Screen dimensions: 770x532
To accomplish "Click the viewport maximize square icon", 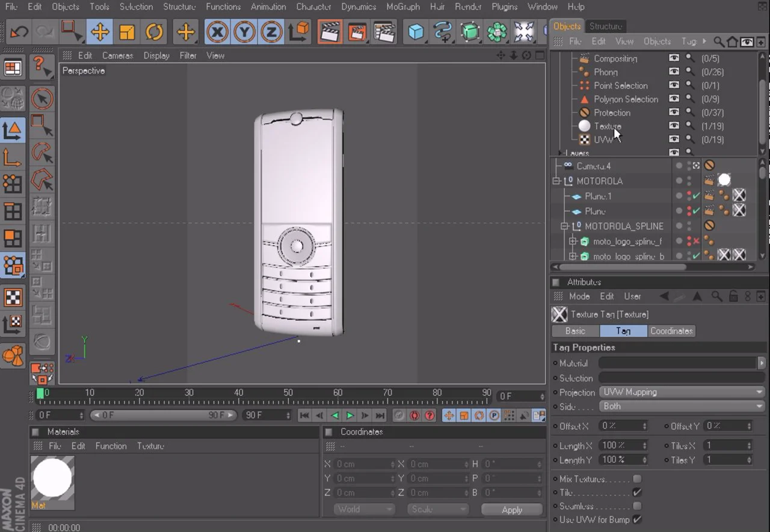I will pos(540,55).
